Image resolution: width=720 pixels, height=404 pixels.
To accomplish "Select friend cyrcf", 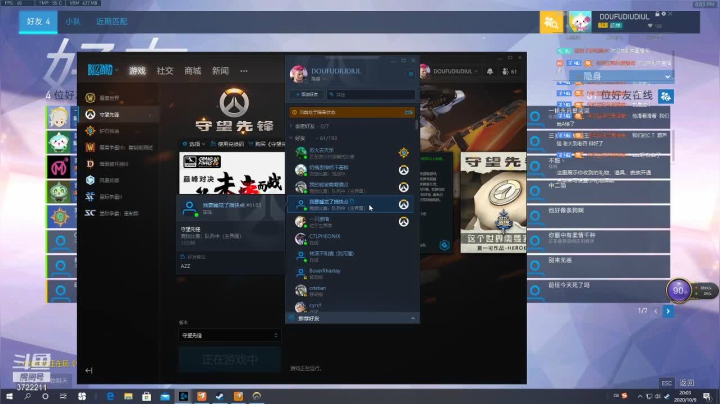I will click(351, 306).
